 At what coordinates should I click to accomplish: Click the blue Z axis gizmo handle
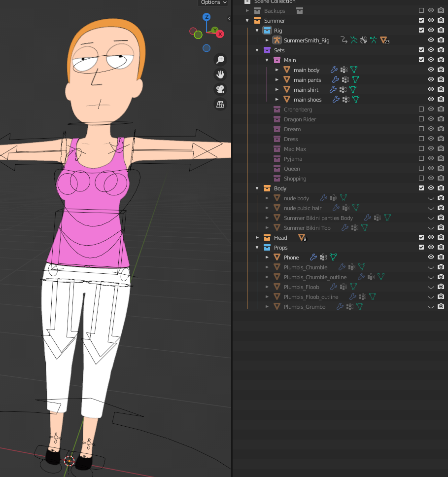[207, 17]
